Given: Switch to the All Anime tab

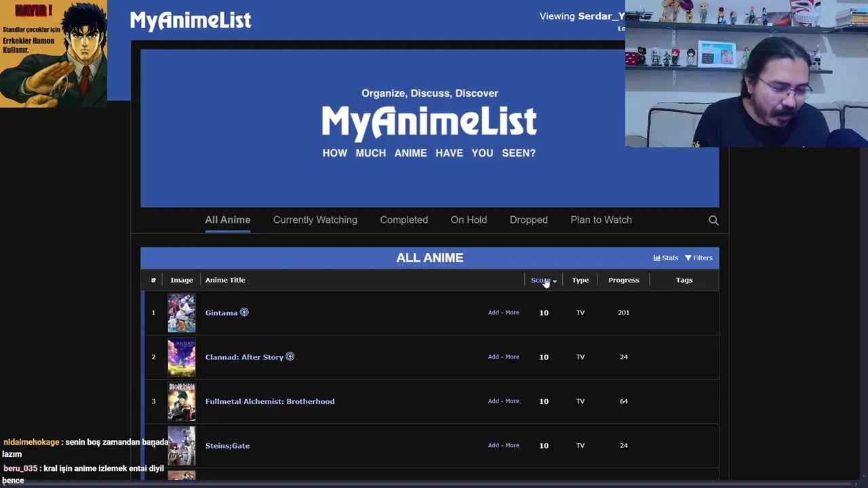Looking at the screenshot, I should click(228, 220).
